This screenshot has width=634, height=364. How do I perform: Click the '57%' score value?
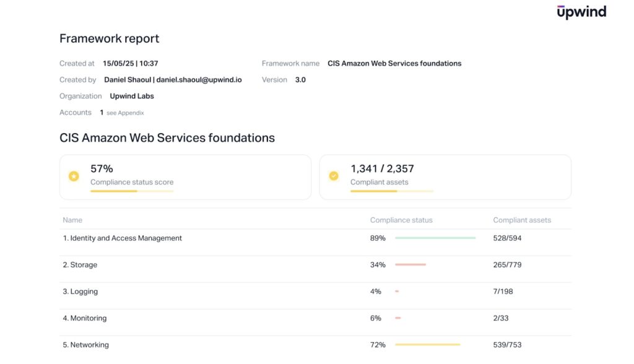[102, 168]
